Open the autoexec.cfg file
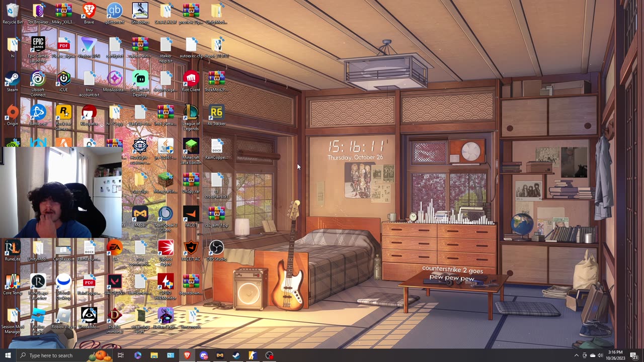 pyautogui.click(x=191, y=48)
